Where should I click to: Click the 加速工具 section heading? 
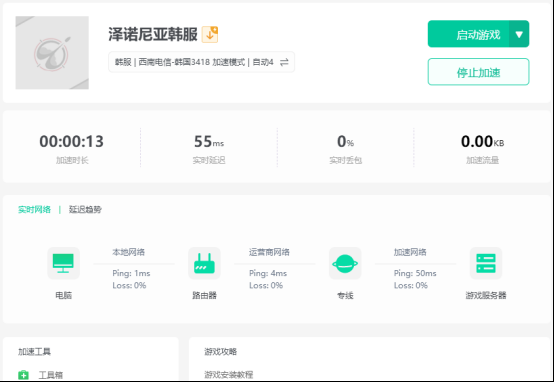click(x=34, y=352)
